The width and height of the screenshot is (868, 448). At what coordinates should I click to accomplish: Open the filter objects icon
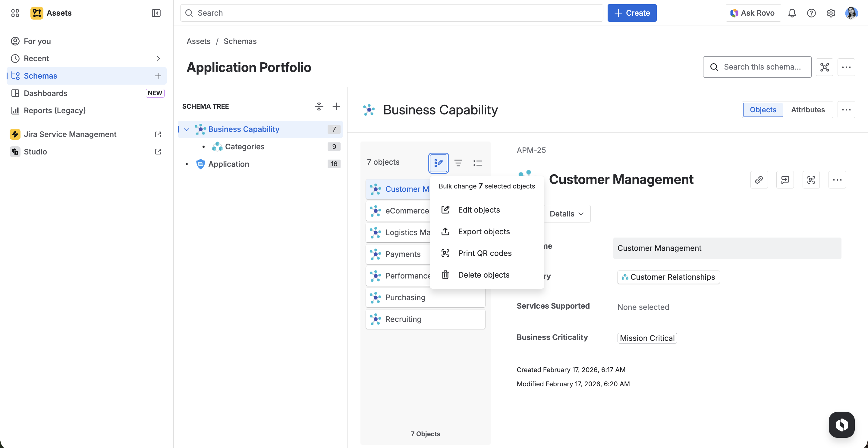(x=458, y=163)
